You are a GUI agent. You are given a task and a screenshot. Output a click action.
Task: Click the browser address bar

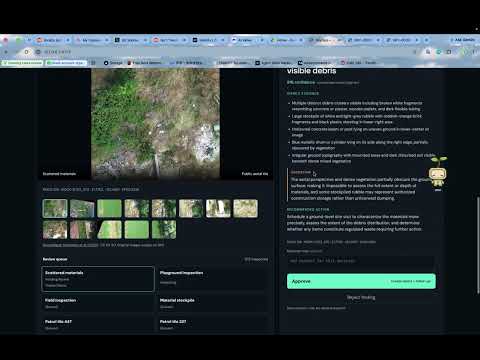(223, 52)
